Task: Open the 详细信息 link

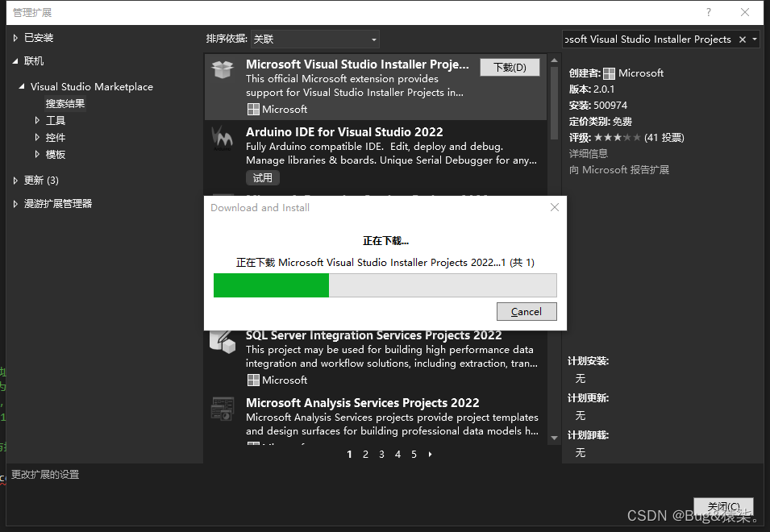Action: tap(589, 154)
